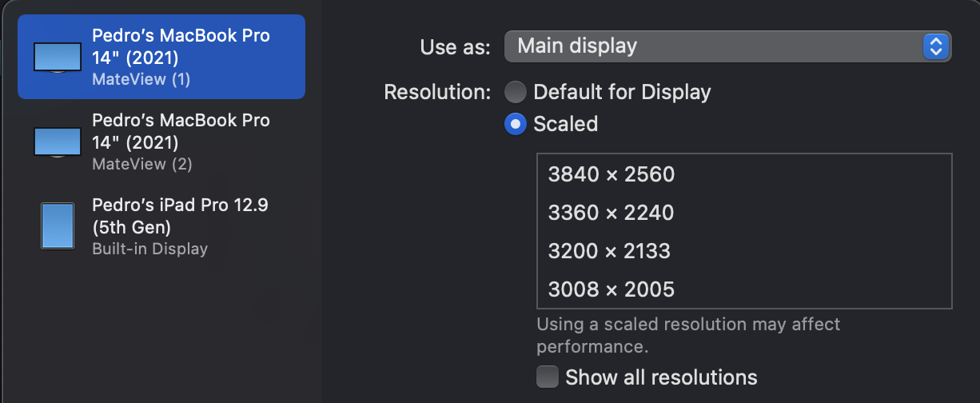980x403 pixels.
Task: Click the Scaled option label text
Action: (565, 124)
